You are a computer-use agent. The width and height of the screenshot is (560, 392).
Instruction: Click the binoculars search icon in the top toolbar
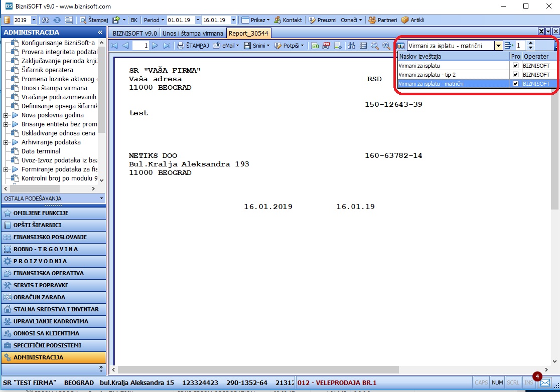coord(45,20)
